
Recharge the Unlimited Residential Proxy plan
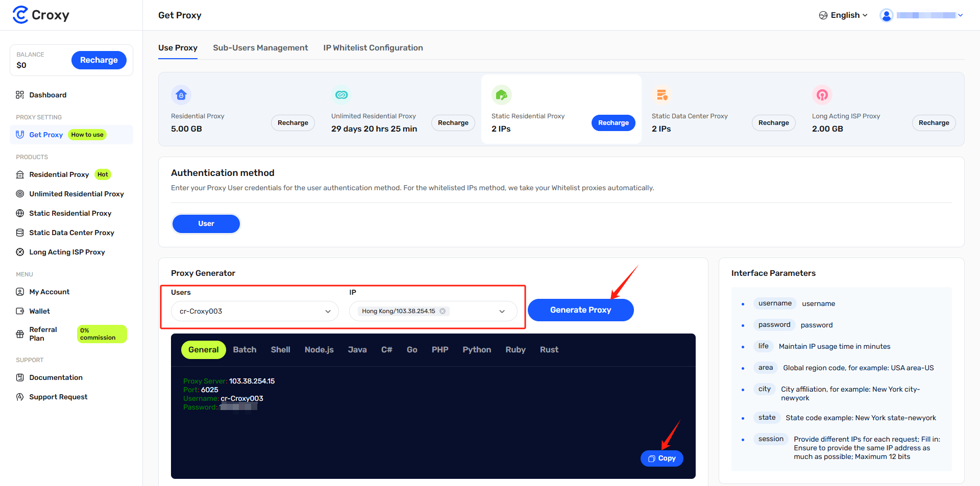click(x=453, y=123)
